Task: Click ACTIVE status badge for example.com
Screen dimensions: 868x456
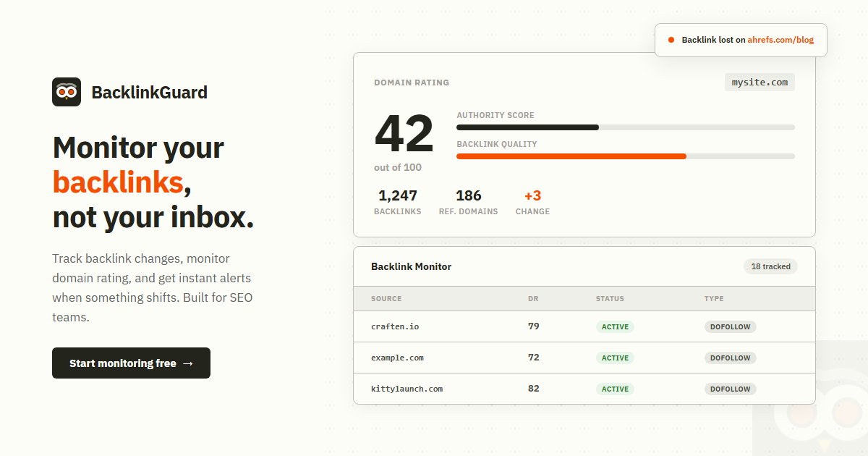Action: [x=615, y=358]
